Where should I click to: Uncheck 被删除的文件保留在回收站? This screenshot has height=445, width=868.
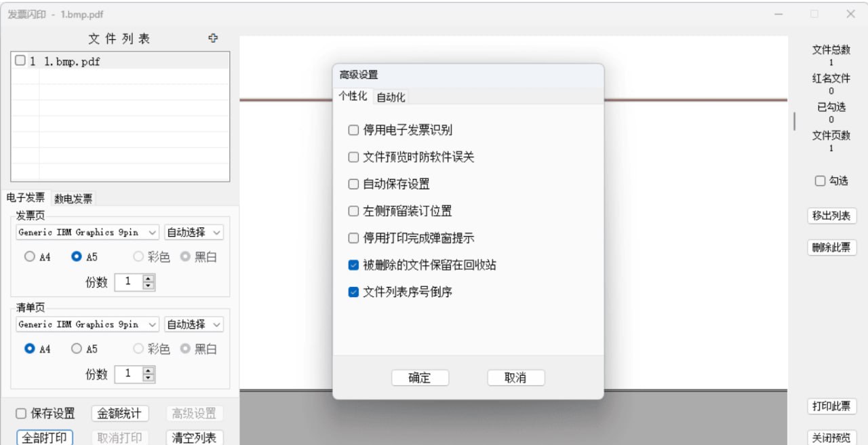353,265
